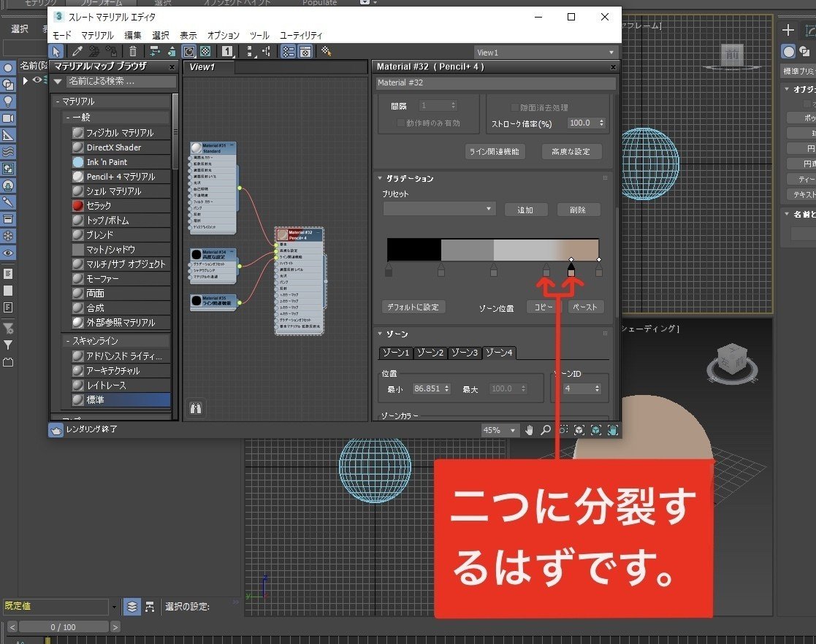Screen dimensions: 816x644
Task: Open the ユーティリティ menu
Action: point(301,35)
